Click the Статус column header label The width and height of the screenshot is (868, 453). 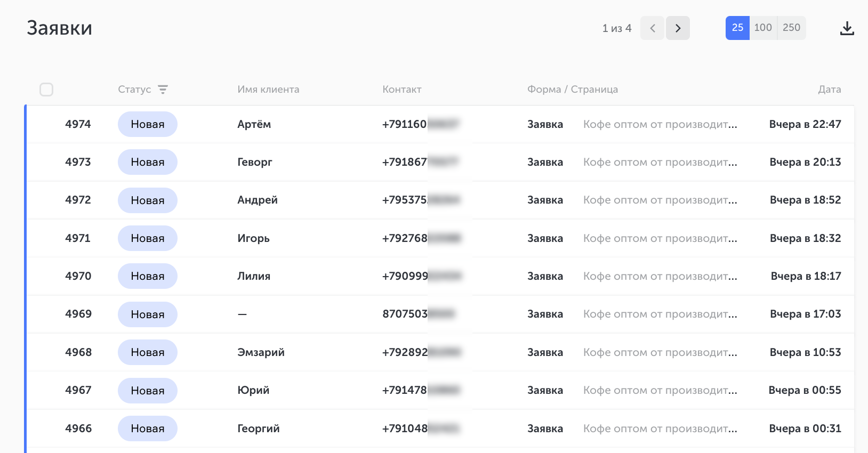coord(134,90)
